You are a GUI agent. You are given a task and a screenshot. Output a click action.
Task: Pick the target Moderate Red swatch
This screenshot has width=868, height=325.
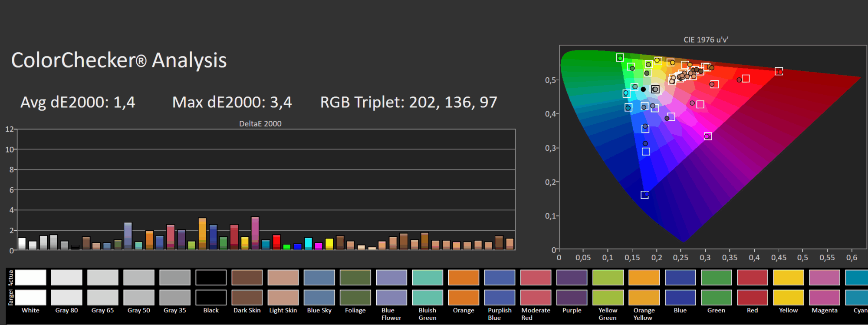(x=536, y=298)
